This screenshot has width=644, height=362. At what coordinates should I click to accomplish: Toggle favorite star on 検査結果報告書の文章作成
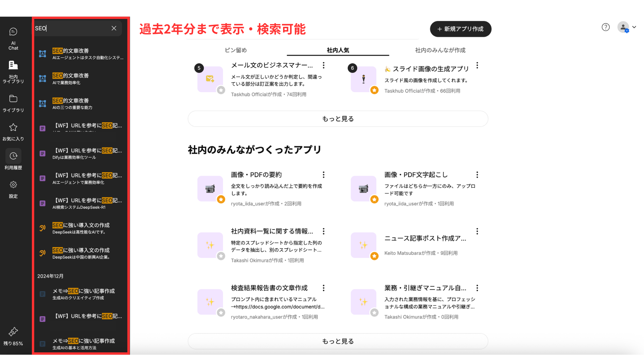click(x=221, y=313)
